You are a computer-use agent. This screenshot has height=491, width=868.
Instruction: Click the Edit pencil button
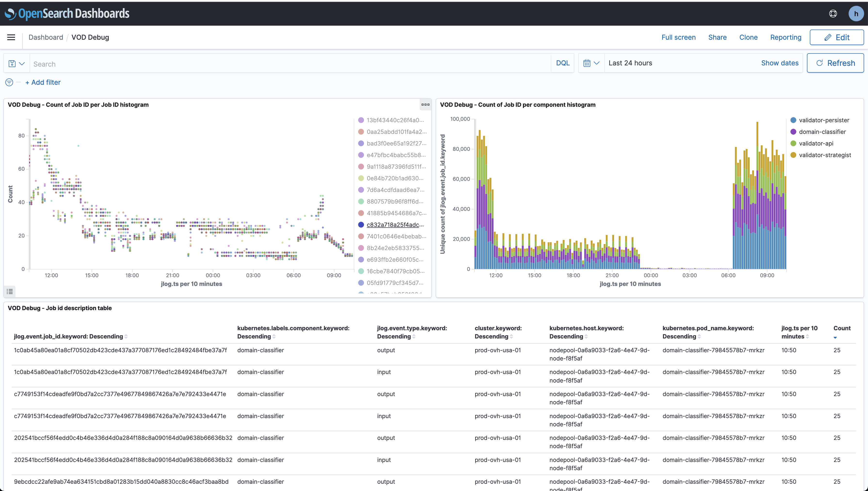(x=836, y=38)
